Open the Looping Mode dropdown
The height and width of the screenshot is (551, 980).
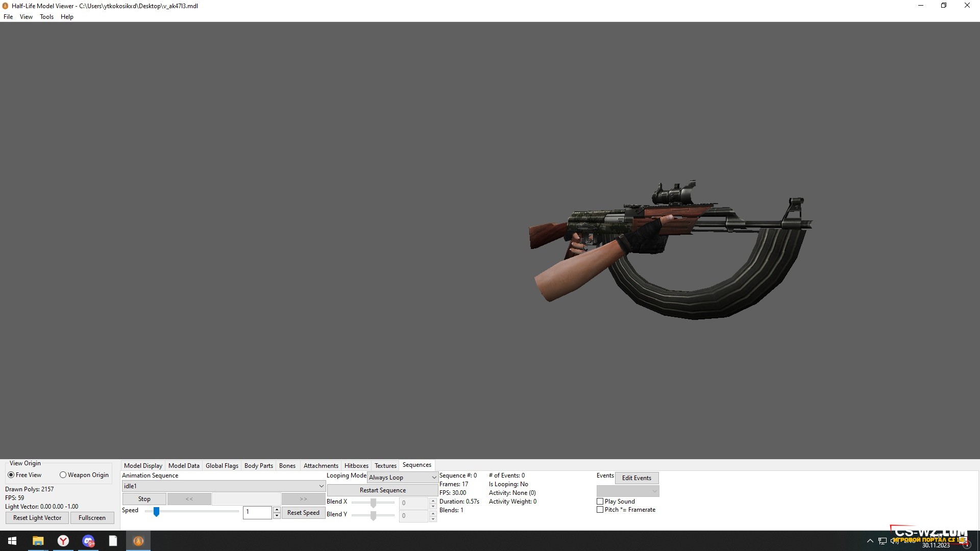point(402,478)
